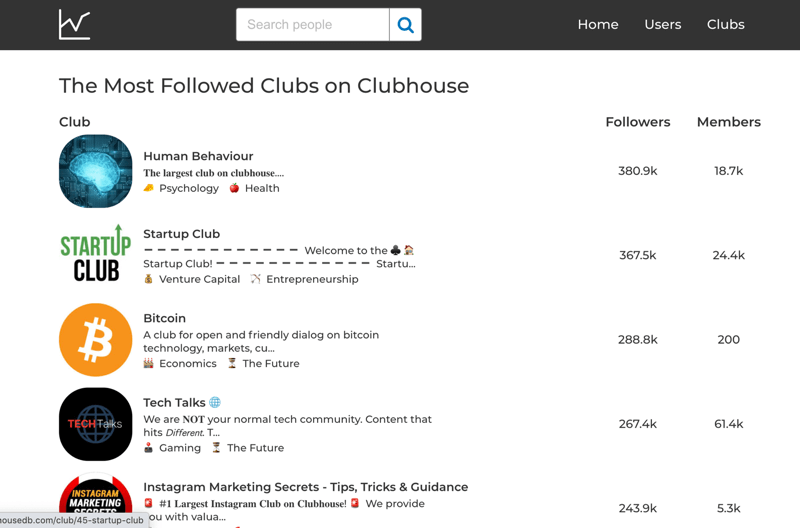
Task: Select the Health topic tag
Action: [x=262, y=188]
